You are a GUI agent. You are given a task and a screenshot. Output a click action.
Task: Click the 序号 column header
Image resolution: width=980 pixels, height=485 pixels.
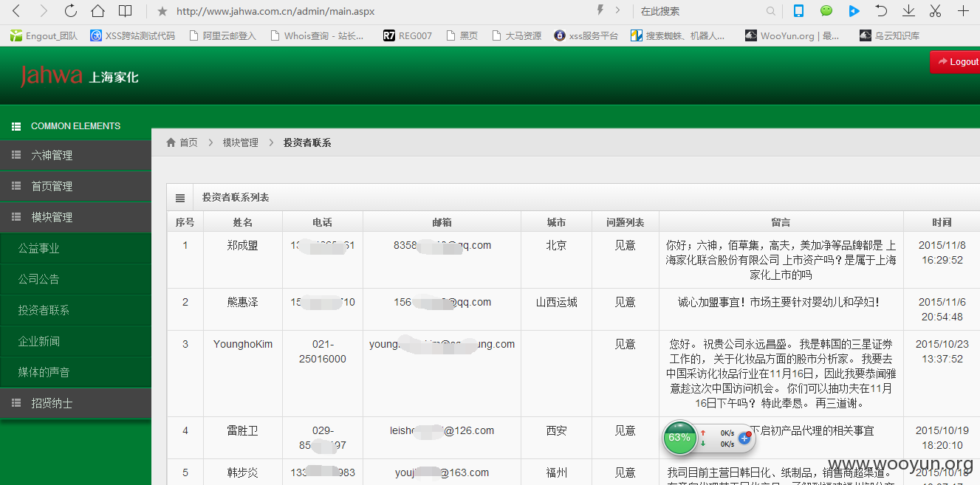(185, 222)
